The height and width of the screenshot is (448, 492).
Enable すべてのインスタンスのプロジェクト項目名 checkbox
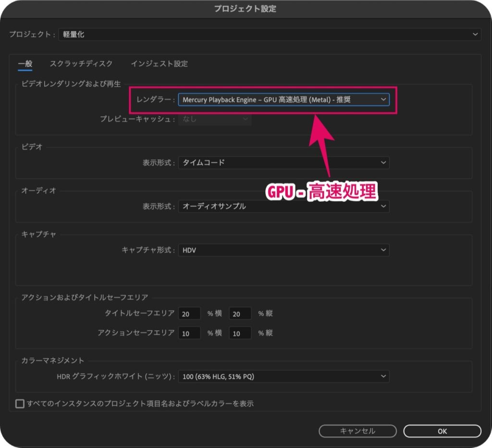(20, 403)
